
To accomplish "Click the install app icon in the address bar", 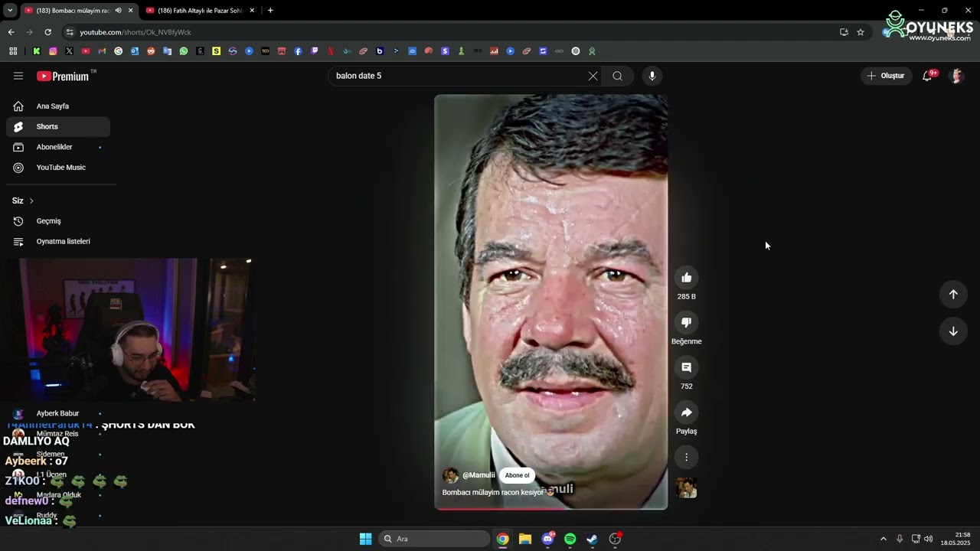I will point(844,32).
